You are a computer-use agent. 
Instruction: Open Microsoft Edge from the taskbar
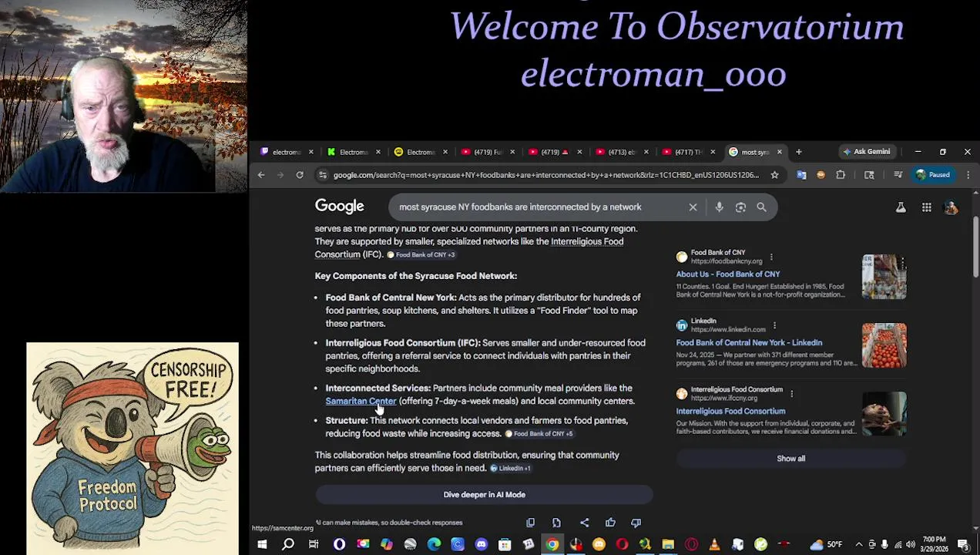click(x=434, y=545)
